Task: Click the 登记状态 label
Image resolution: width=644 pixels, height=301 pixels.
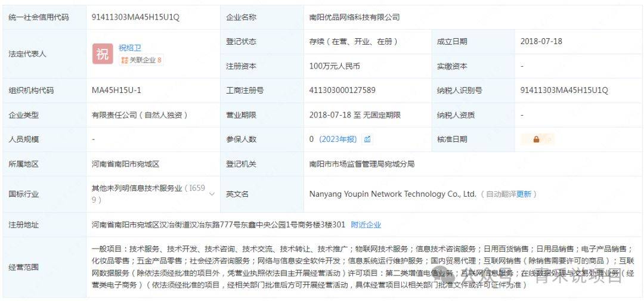Action: 241,42
